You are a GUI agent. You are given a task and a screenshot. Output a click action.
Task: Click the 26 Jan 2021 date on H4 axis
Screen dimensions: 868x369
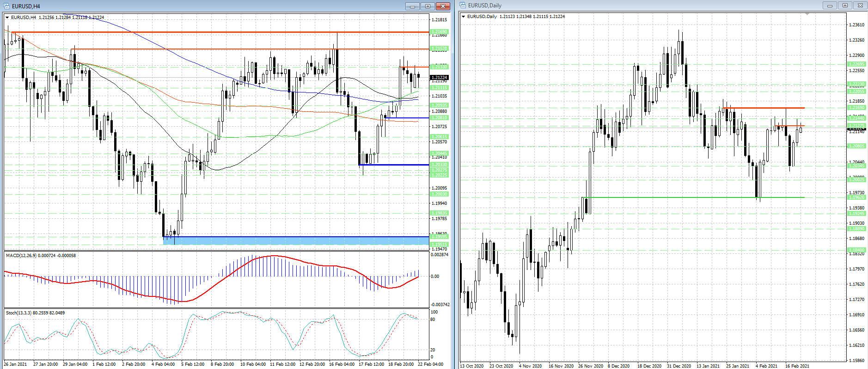pyautogui.click(x=15, y=364)
